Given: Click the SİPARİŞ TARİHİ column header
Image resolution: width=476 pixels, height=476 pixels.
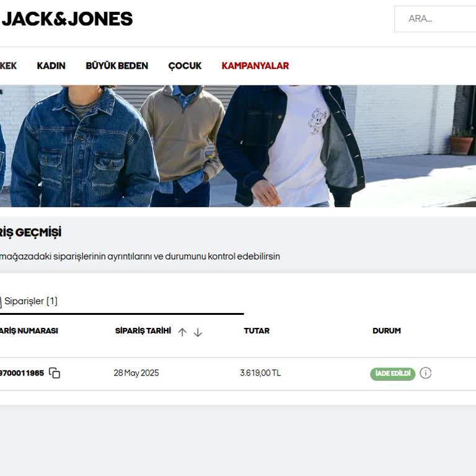Looking at the screenshot, I should point(143,330).
